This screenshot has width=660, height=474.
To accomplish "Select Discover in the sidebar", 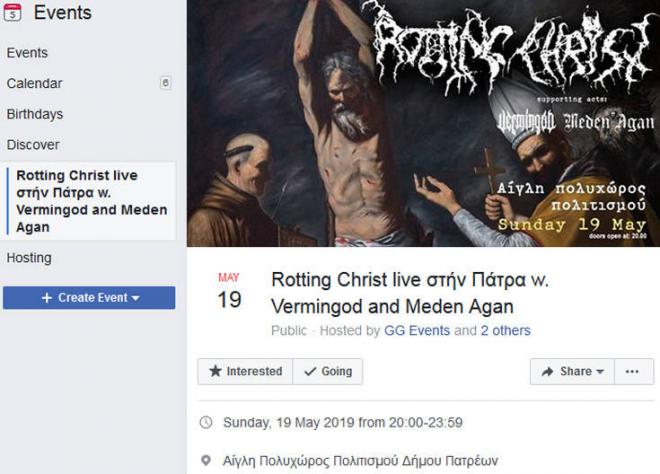I will coord(33,145).
